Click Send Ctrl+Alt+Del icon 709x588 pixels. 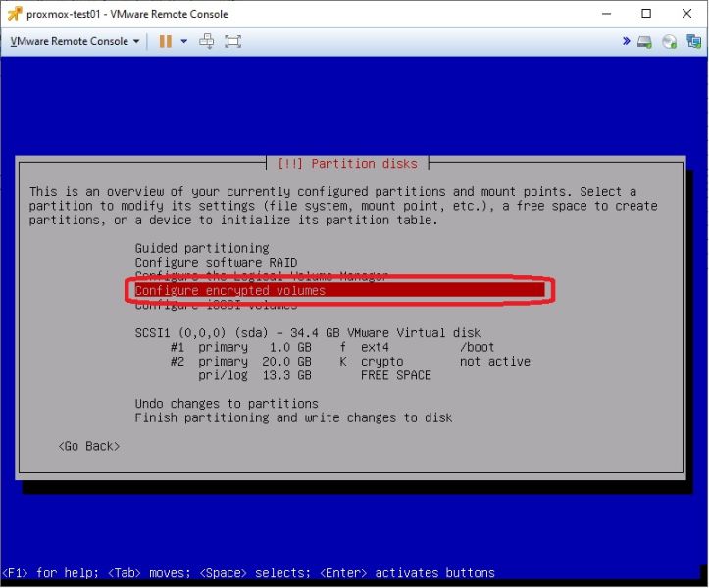click(x=207, y=41)
